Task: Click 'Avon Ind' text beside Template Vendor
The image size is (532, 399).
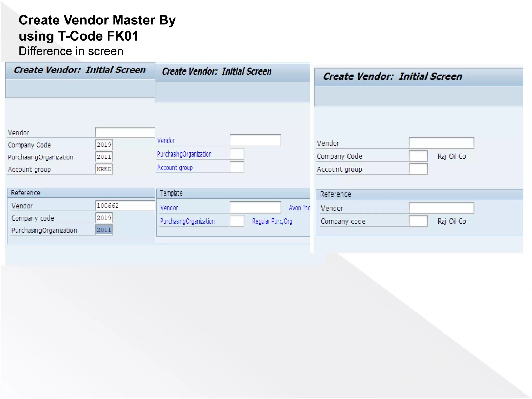Action: (x=300, y=208)
